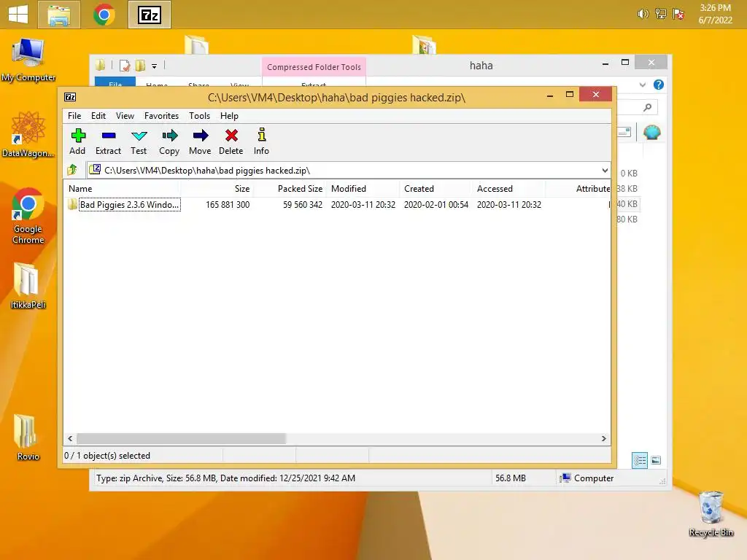Select the Rovio desktop folder
Screen dimensions: 747x560
click(28, 437)
